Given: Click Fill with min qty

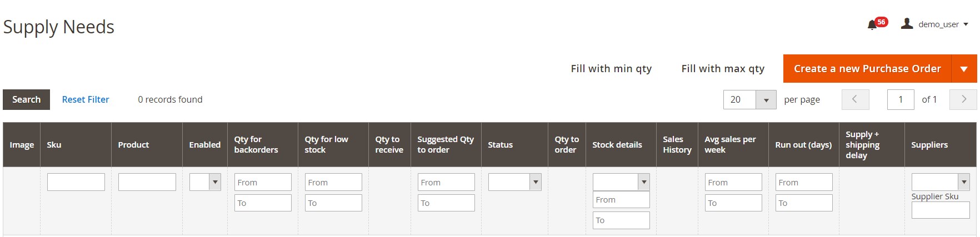Looking at the screenshot, I should pos(611,69).
